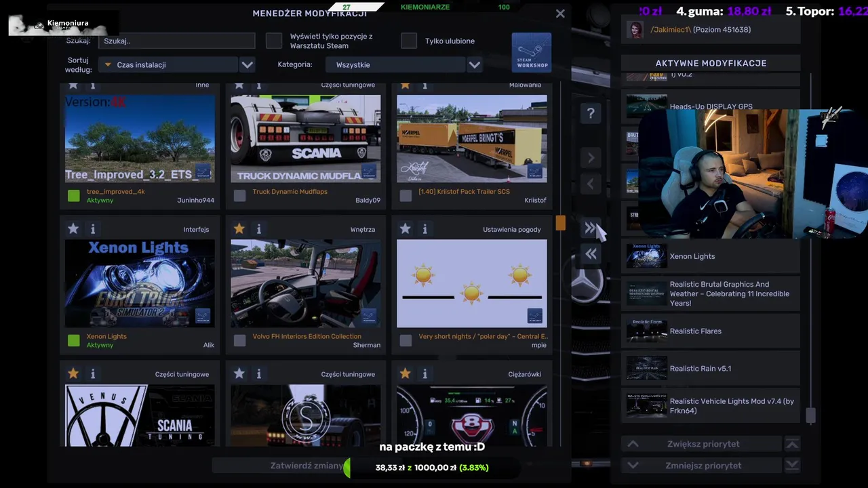Enable Kriistof Pack Trailer SCS checkbox
Screen dimensions: 868x488
pyautogui.click(x=406, y=196)
